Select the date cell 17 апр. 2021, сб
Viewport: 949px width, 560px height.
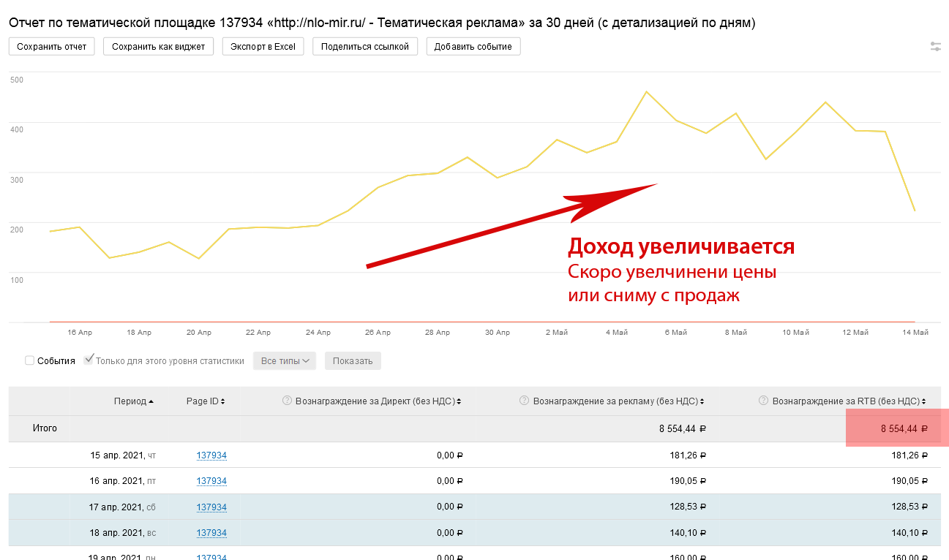[123, 507]
